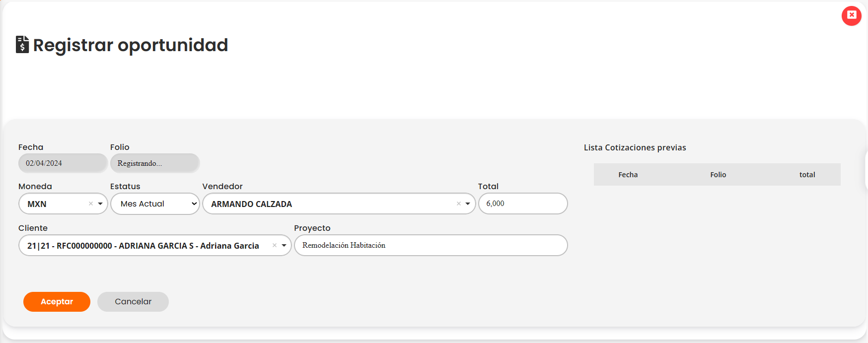This screenshot has width=868, height=343.
Task: Click the Fecha column header in cotizaciones list
Action: 628,175
